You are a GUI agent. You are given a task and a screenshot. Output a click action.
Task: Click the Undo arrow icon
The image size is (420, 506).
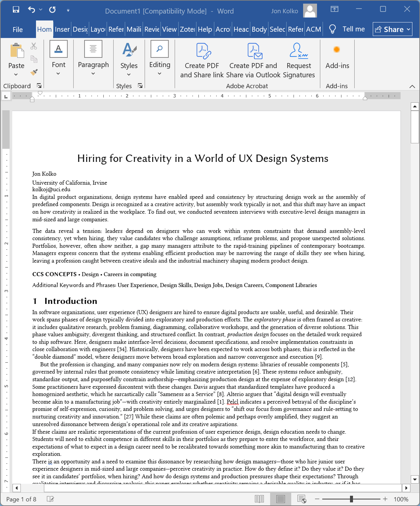click(x=31, y=10)
